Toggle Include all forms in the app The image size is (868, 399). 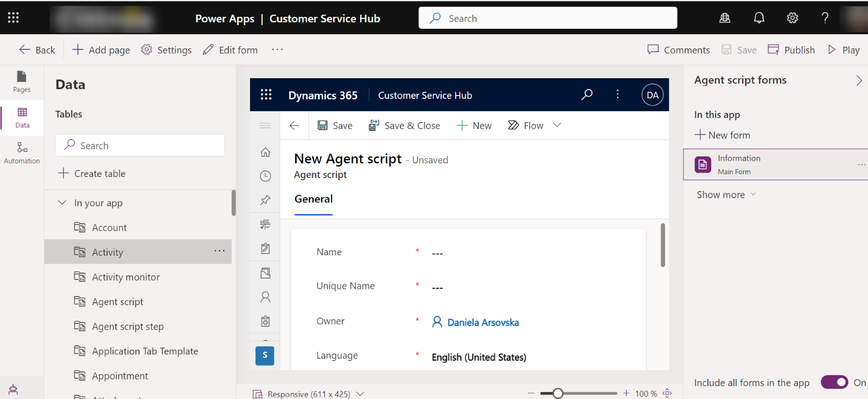point(834,382)
